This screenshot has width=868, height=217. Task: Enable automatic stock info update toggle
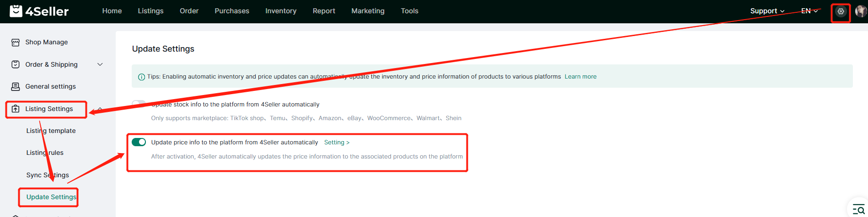click(139, 104)
